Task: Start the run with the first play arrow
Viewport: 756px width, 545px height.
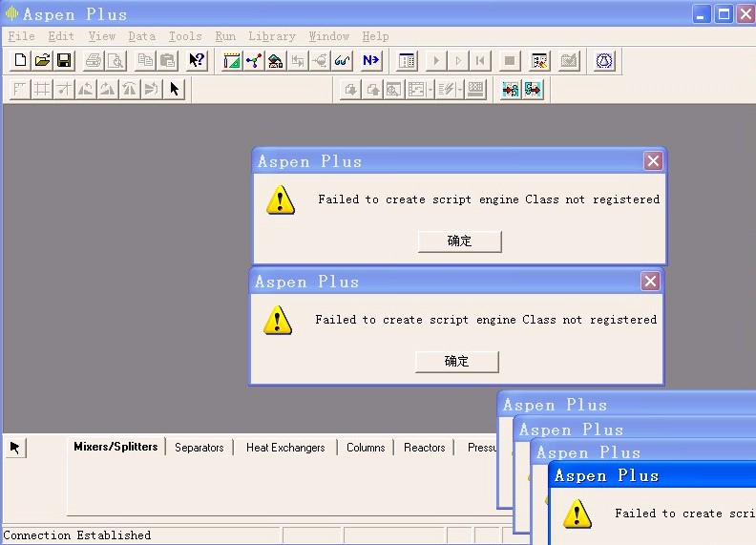Action: (436, 61)
